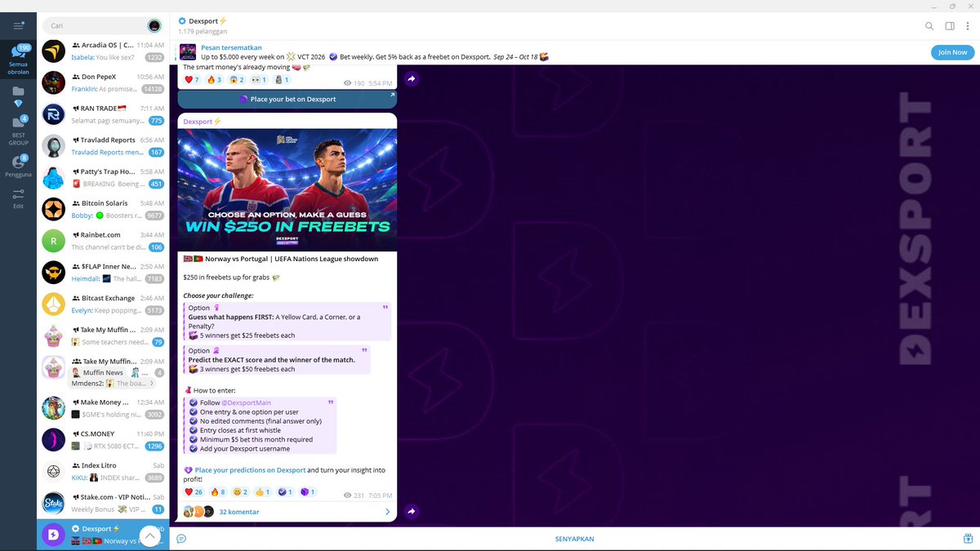Click the Cari search field
The width and height of the screenshot is (980, 551).
click(96, 25)
